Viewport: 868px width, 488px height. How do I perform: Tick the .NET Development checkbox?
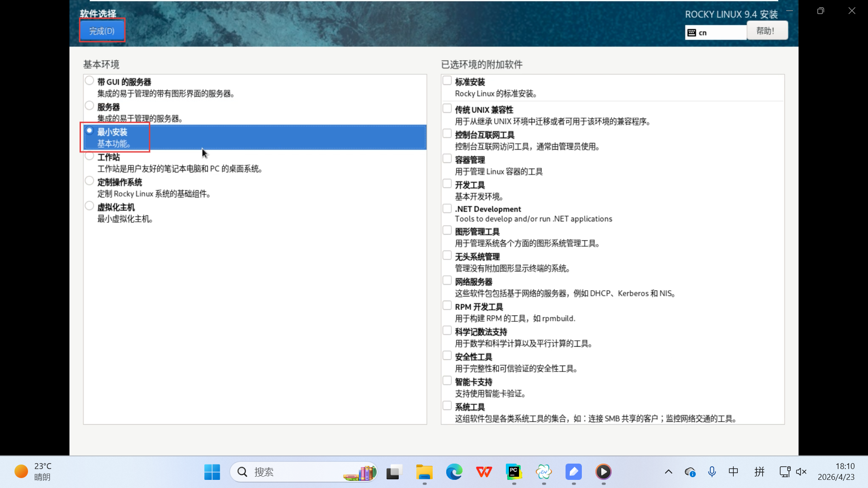447,209
